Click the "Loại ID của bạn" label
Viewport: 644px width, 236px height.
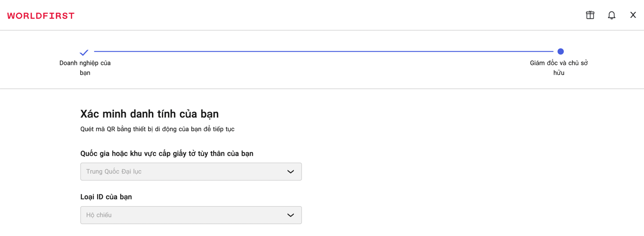click(106, 197)
